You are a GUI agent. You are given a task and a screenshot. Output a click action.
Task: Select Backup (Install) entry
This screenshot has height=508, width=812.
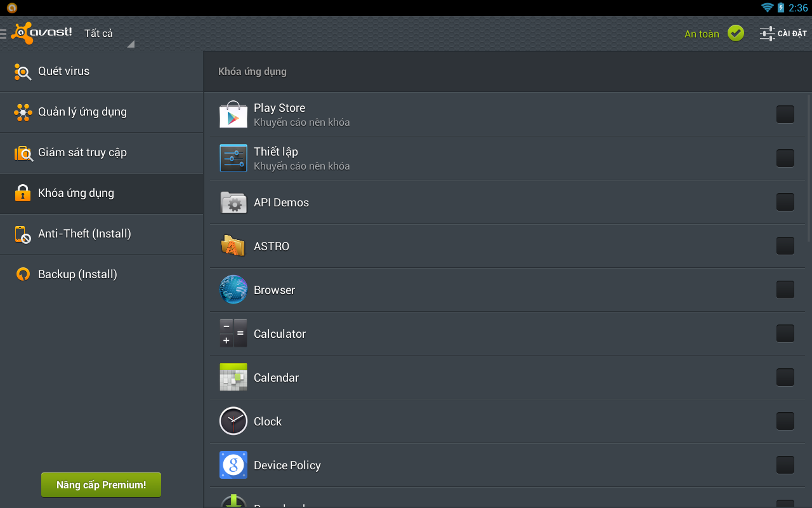click(x=101, y=275)
